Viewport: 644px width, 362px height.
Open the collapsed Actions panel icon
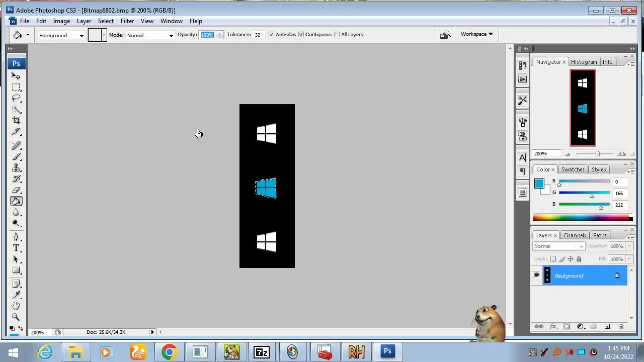pyautogui.click(x=522, y=79)
